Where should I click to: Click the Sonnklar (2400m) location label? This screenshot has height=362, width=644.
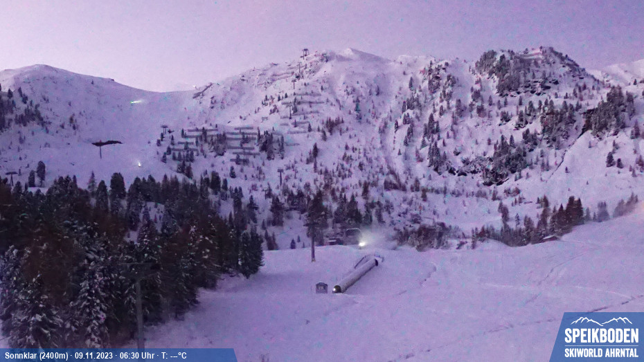click(x=35, y=356)
